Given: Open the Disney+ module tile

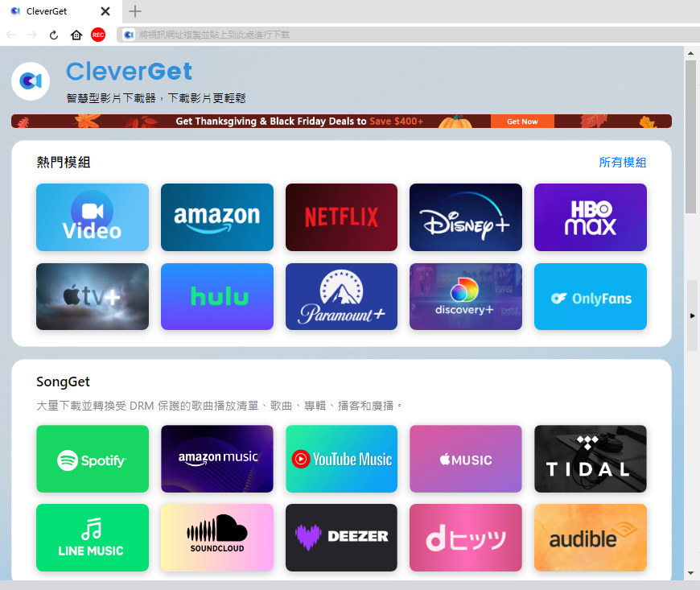Looking at the screenshot, I should click(466, 217).
